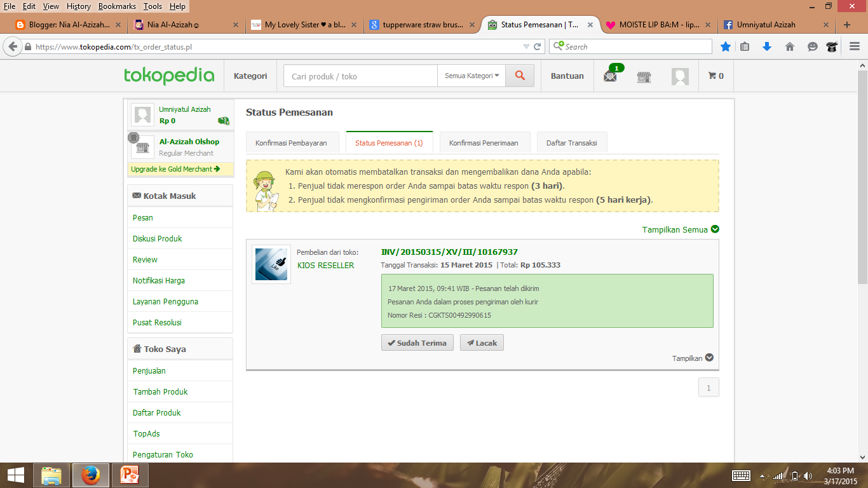Click Firefox icon in taskbar
This screenshot has width=868, height=488.
click(91, 475)
